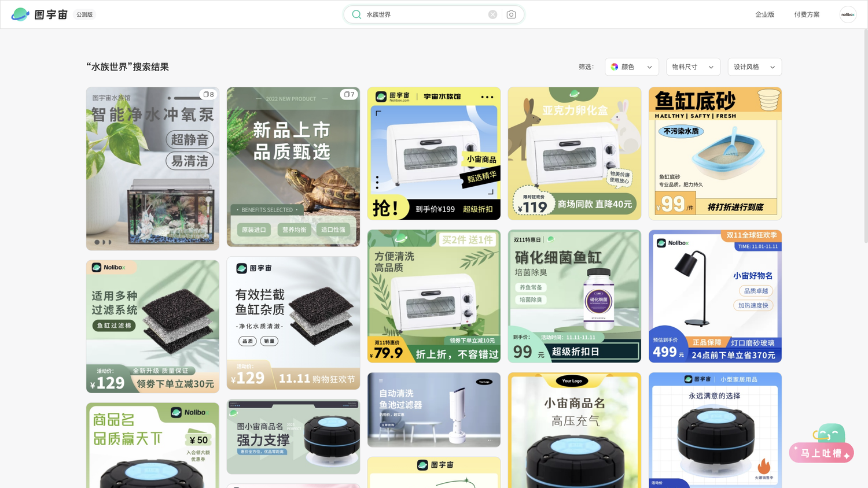Click the page-count badge showing 8
This screenshot has width=868, height=488.
tap(208, 94)
